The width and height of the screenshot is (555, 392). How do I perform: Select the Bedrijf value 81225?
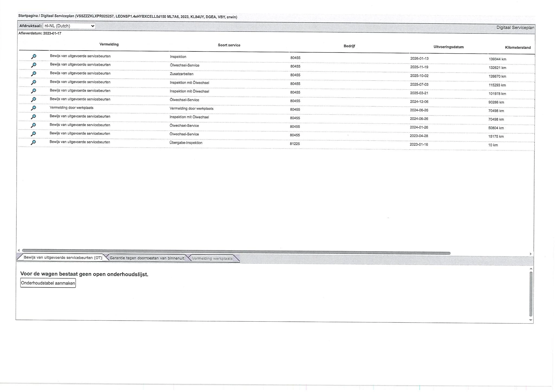point(295,144)
